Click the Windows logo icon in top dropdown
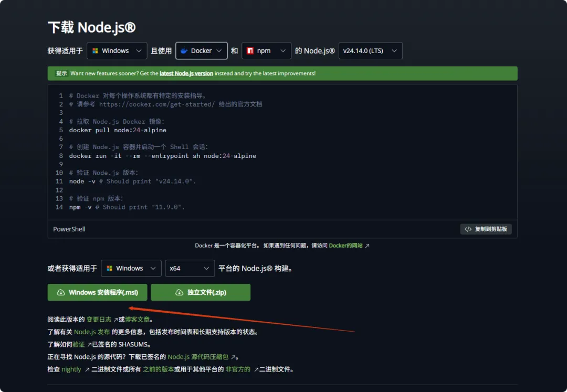This screenshot has width=567, height=392. (95, 50)
